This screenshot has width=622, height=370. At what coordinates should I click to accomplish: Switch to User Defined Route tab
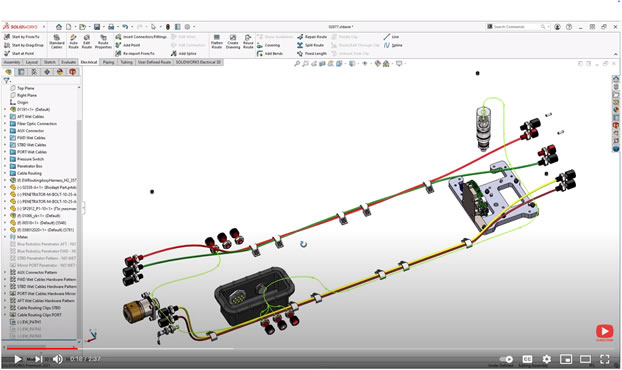[x=154, y=62]
